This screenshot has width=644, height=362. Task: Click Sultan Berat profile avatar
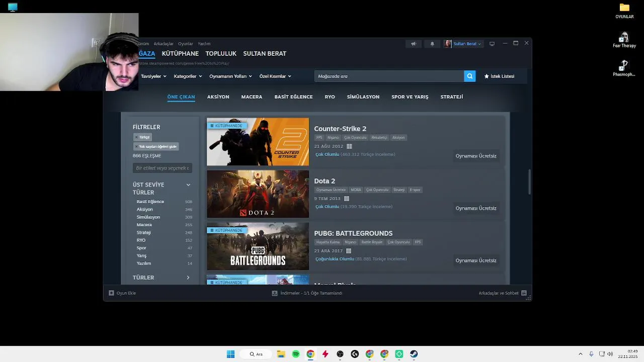tap(448, 44)
